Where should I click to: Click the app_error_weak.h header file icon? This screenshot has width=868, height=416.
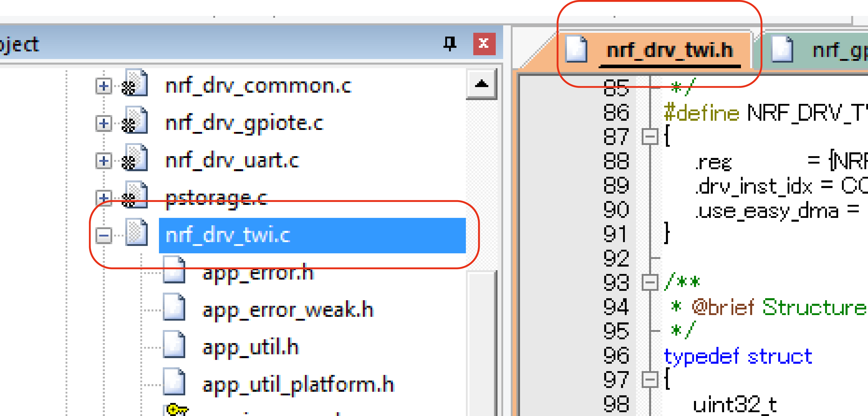(174, 307)
